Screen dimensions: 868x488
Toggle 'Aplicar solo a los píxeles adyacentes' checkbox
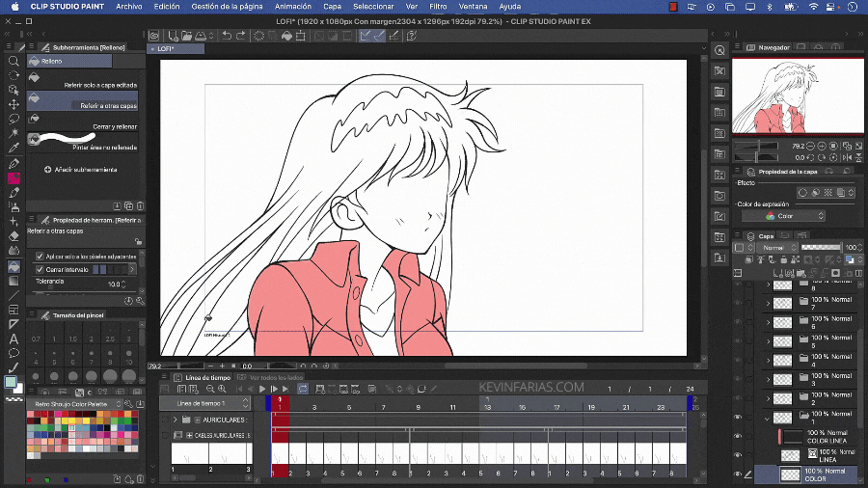tap(40, 256)
